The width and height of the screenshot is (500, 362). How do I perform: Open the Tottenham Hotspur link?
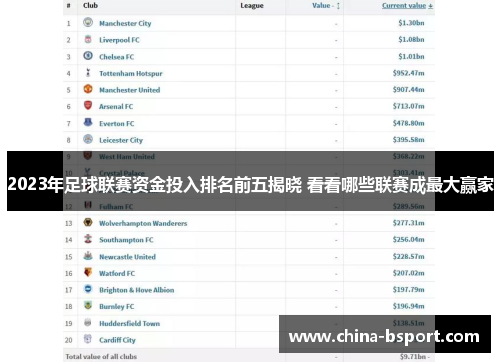pos(131,73)
